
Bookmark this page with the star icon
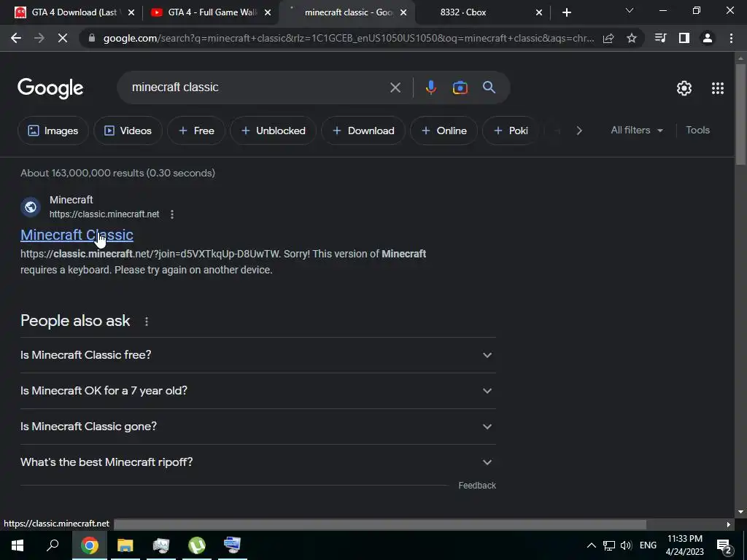(632, 38)
